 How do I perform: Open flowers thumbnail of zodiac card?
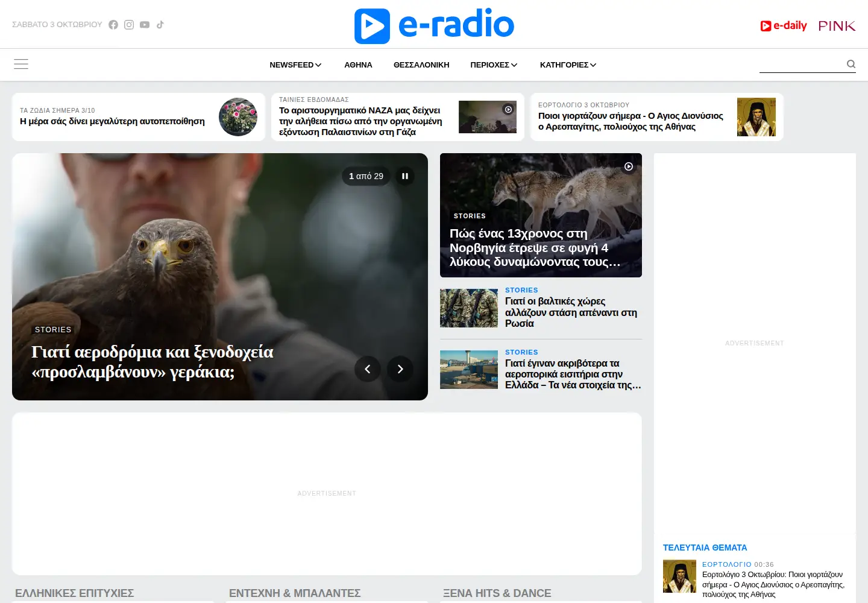[238, 117]
